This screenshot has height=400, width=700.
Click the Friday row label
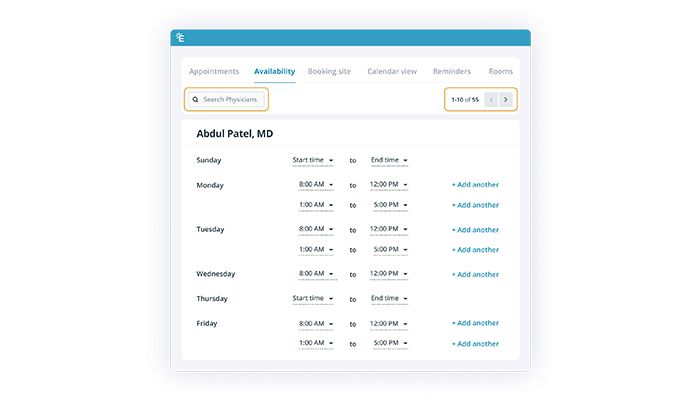coord(207,324)
